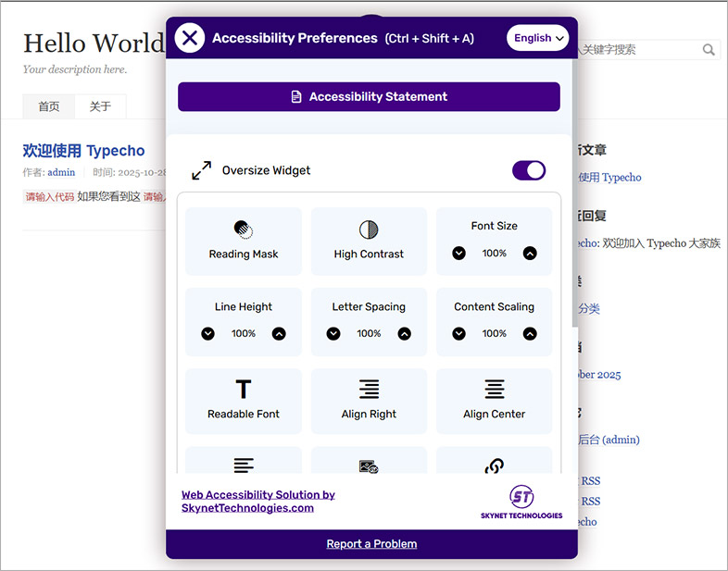Open the 欢迎使用 Typecho post title
Viewport: 728px width, 571px height.
click(83, 150)
